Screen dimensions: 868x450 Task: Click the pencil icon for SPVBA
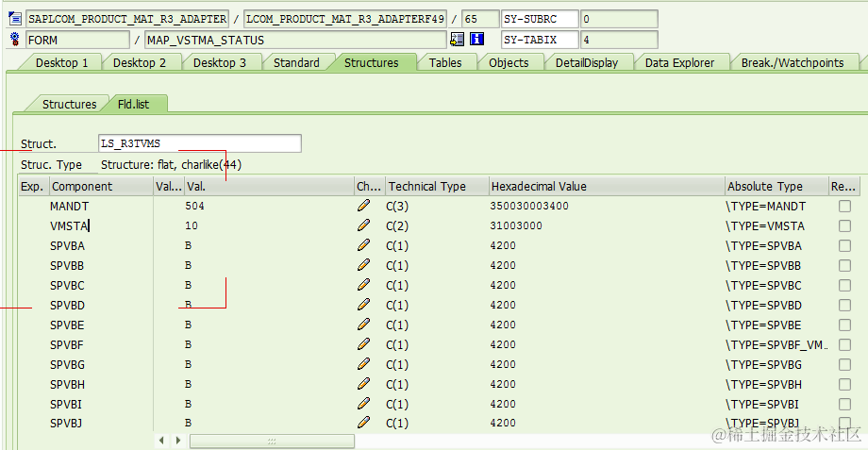click(363, 246)
